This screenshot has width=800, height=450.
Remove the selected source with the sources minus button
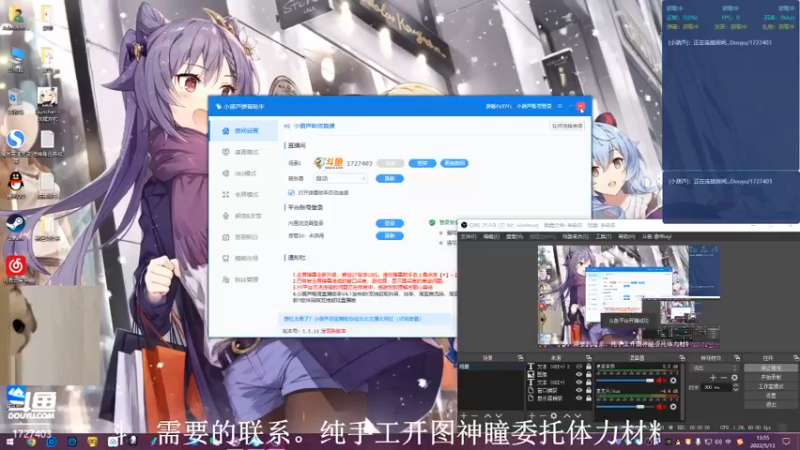point(542,416)
